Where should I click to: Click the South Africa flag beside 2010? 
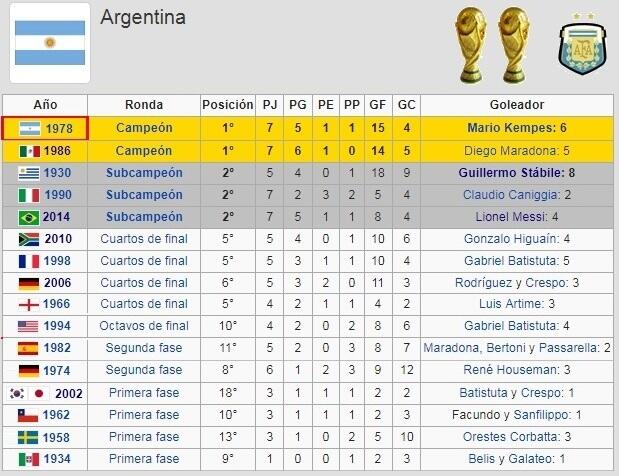(x=29, y=239)
